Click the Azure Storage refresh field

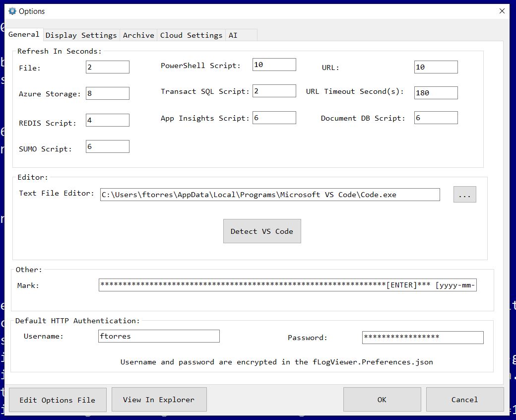tap(108, 93)
